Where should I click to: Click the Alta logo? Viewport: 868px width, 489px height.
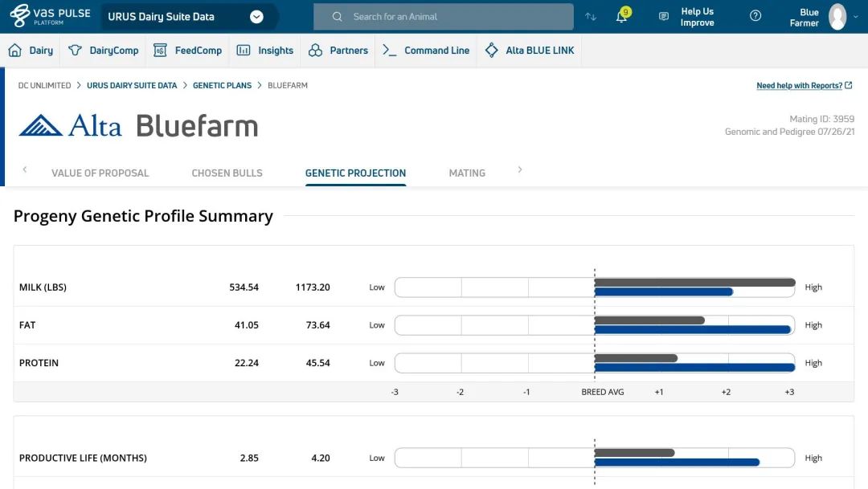click(x=70, y=125)
